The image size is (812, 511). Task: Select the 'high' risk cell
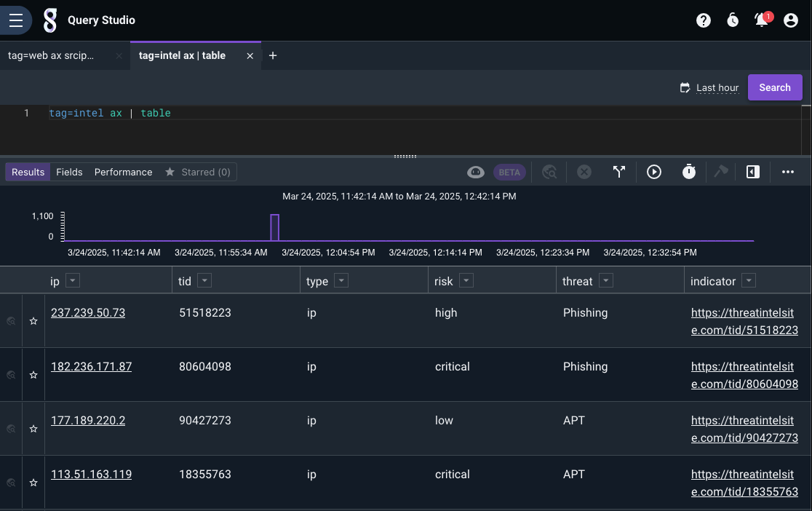point(446,313)
